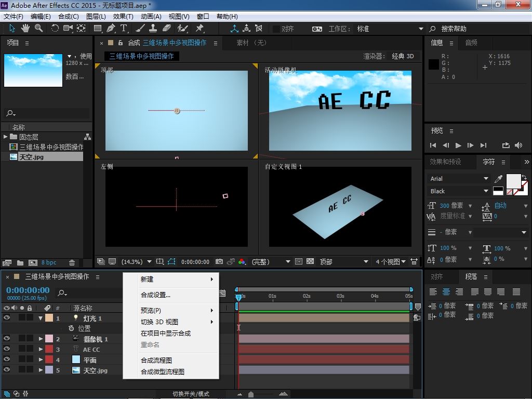
Task: Hide the 灯光 1 layer
Action: pyautogui.click(x=6, y=317)
